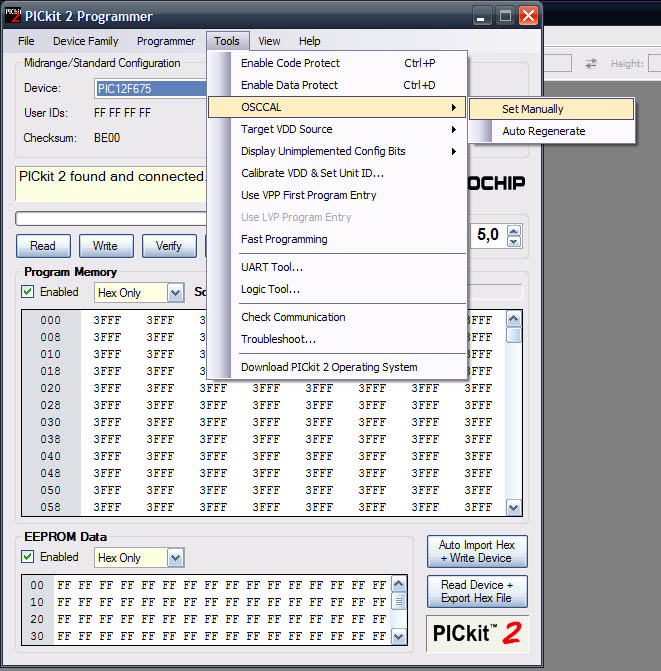Run Check Communication
661x671 pixels.
click(337, 317)
